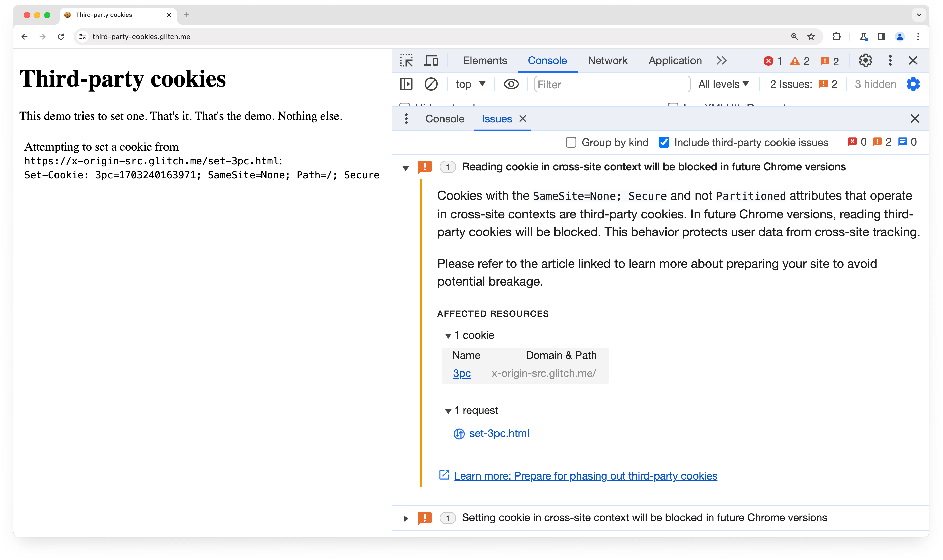Open the Learn more third-party cookies link
Screen dimensions: 943x560
586,476
